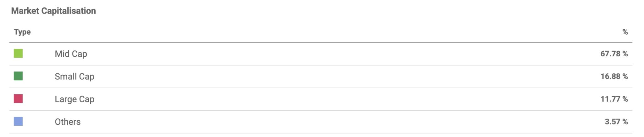Select the Small Cap label

coord(75,77)
